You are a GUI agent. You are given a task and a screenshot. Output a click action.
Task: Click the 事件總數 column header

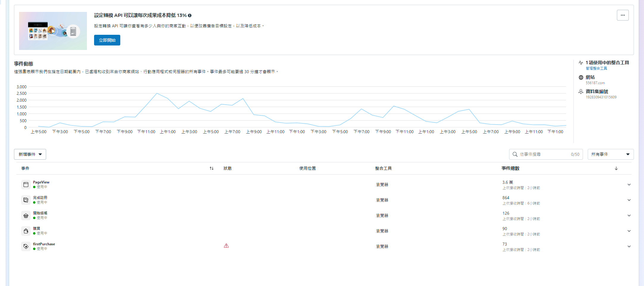510,168
